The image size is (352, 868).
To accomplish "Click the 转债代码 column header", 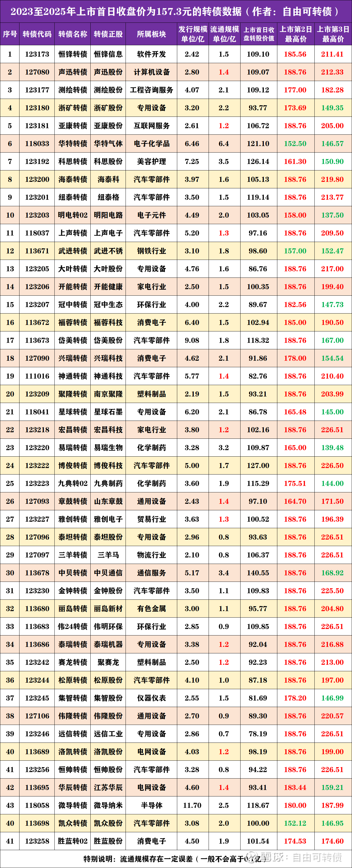I will 37,34.
